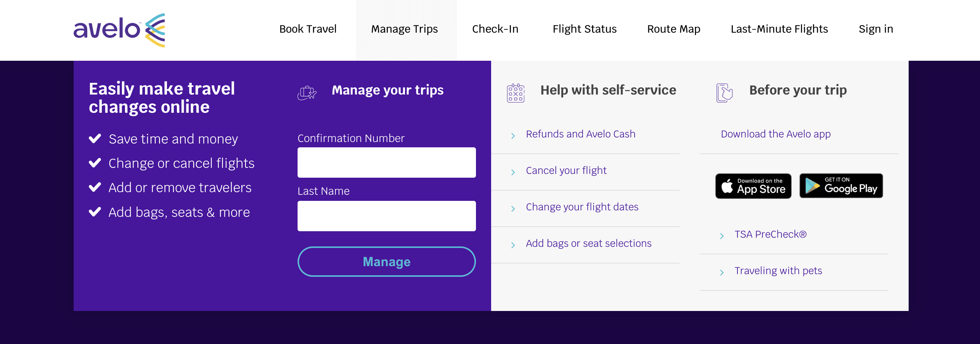Click the chevron beside Traveling with pets

coord(722,272)
